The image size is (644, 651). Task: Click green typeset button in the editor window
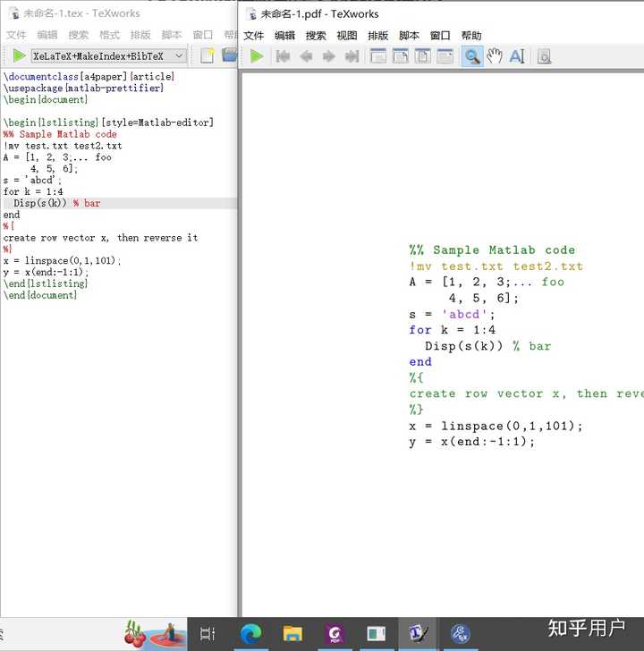(x=19, y=55)
